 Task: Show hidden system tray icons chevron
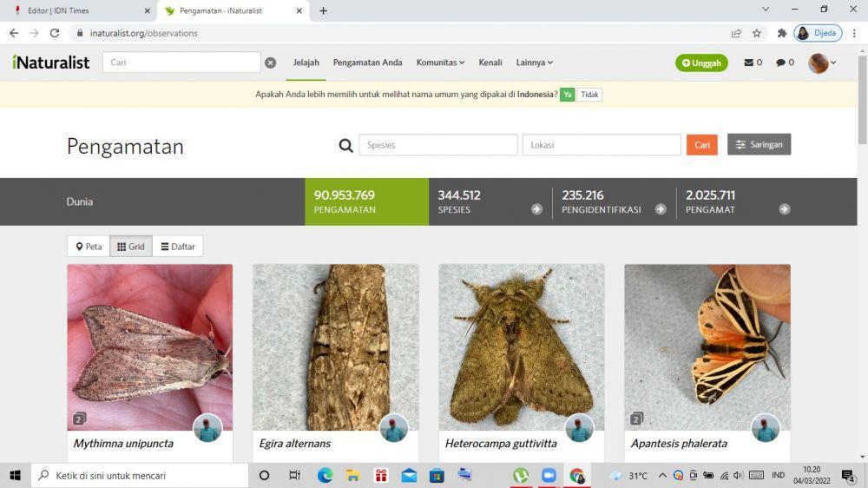point(662,475)
